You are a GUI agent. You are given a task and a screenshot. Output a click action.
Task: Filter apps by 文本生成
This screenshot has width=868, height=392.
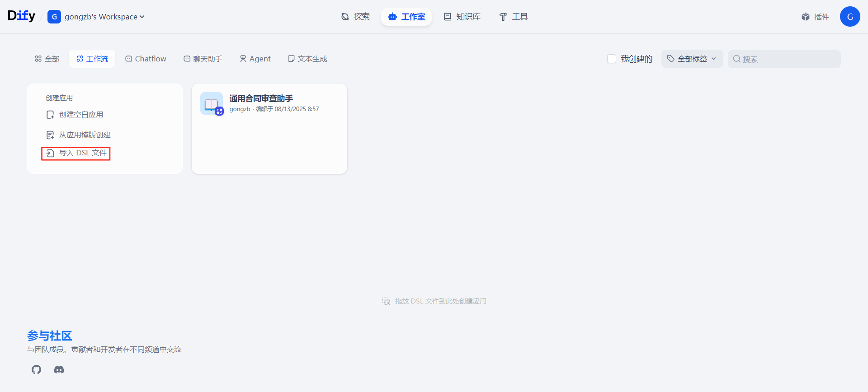pyautogui.click(x=307, y=59)
